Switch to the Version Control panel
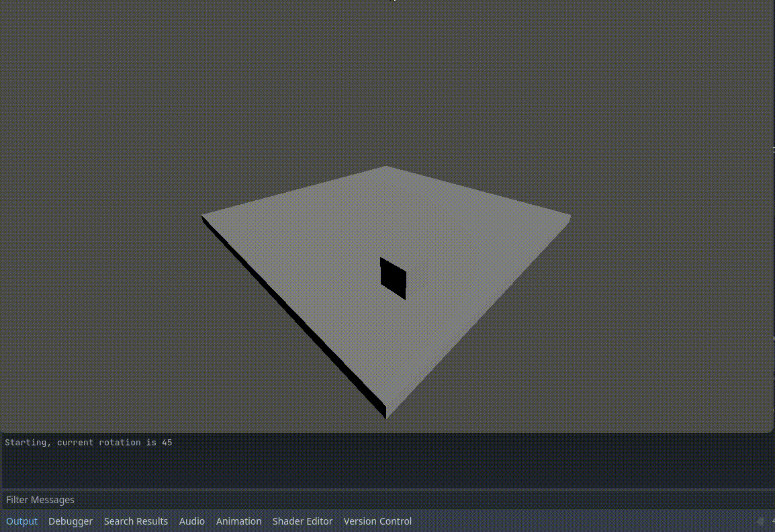The image size is (775, 532). point(377,521)
